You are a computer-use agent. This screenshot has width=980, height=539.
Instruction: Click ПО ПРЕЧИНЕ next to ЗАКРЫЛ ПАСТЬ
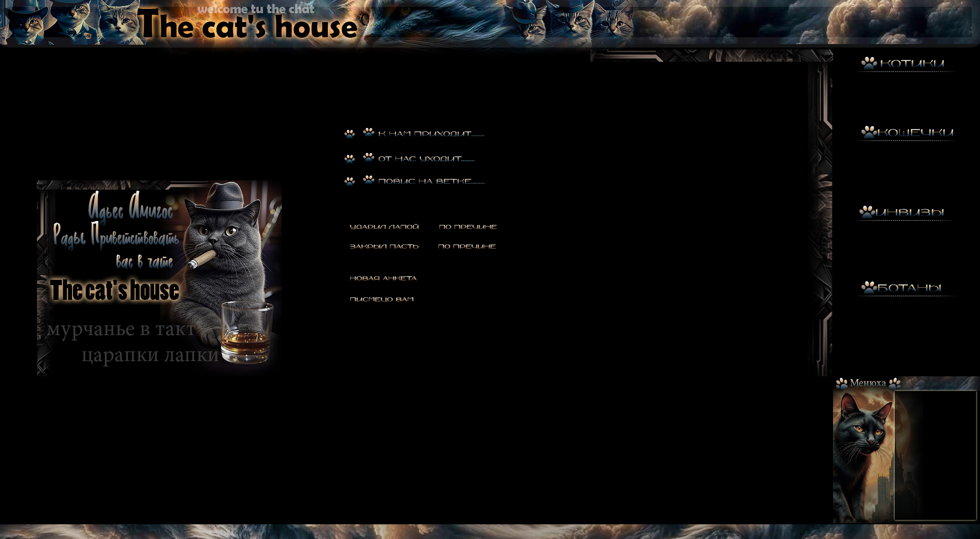467,246
